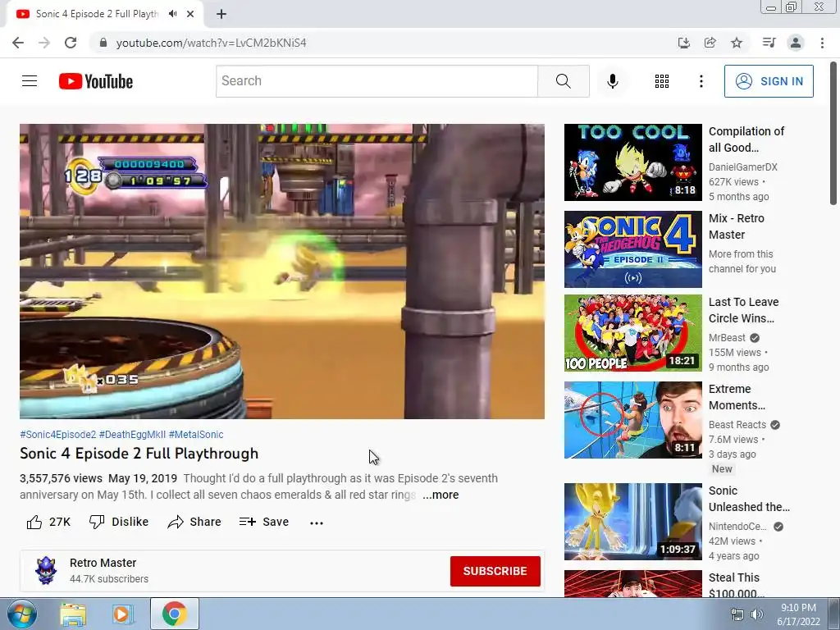Go forward with browser forward arrow
This screenshot has width=840, height=630.
[44, 43]
